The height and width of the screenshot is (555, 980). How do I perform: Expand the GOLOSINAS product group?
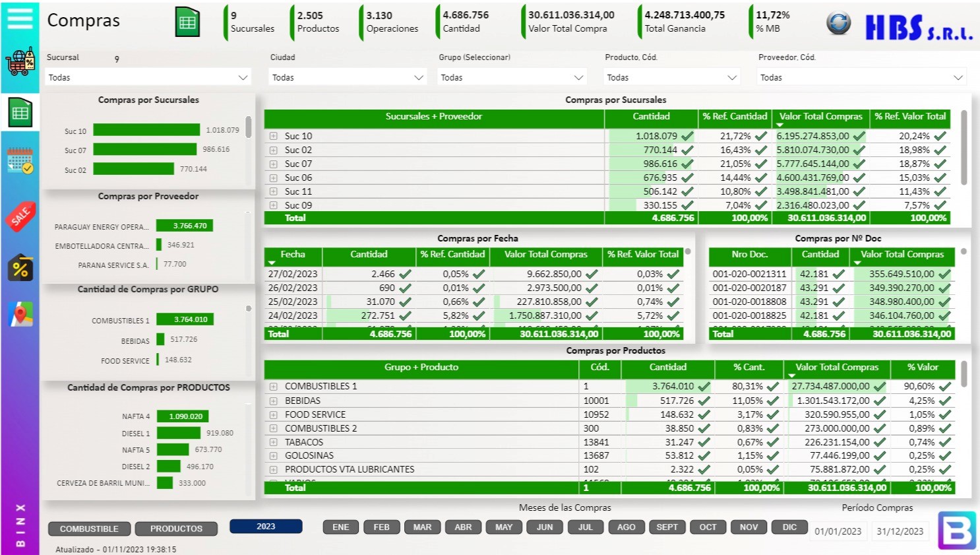(x=273, y=456)
